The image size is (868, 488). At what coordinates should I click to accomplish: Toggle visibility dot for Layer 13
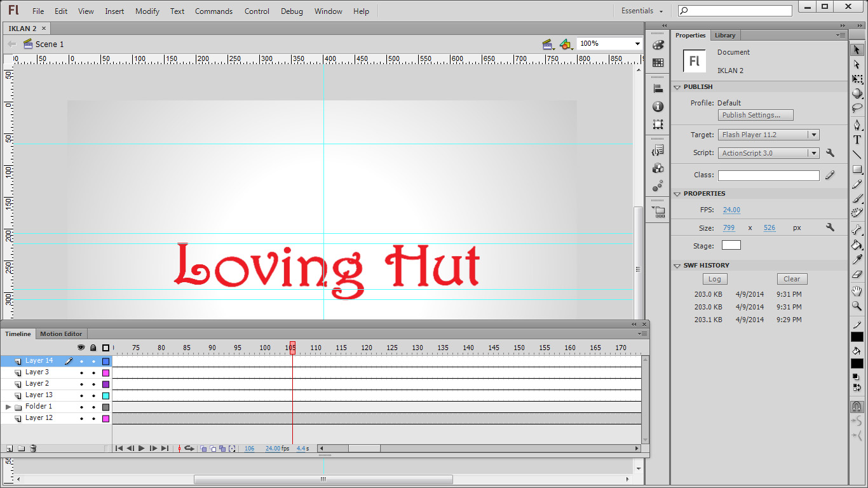click(x=81, y=396)
